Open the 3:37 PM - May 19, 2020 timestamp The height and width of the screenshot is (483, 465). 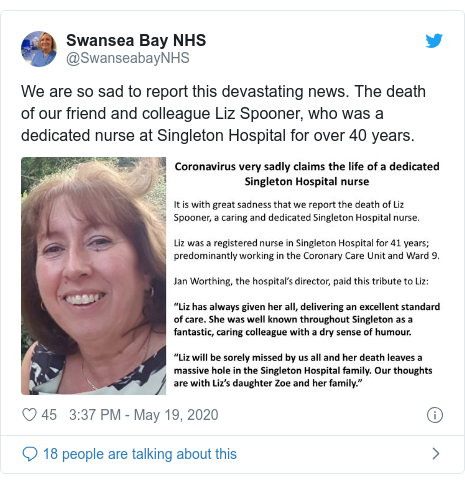[144, 415]
